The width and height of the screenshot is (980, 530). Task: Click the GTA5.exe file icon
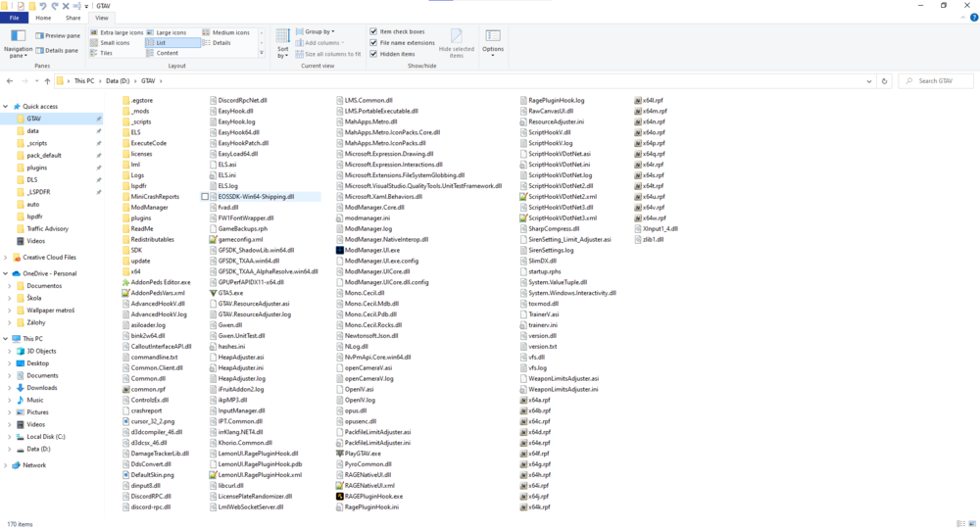coord(213,293)
